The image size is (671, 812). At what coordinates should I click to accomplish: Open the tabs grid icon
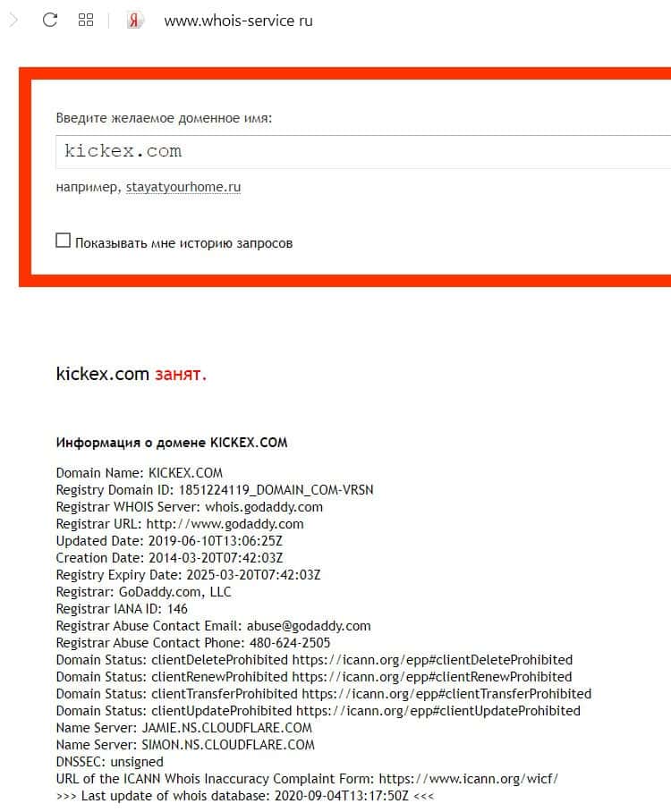pyautogui.click(x=86, y=21)
